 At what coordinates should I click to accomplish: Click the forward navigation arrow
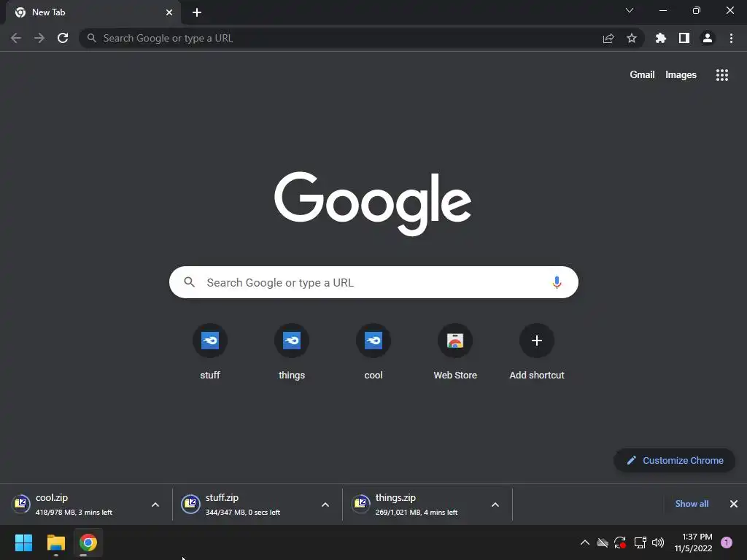(x=39, y=38)
